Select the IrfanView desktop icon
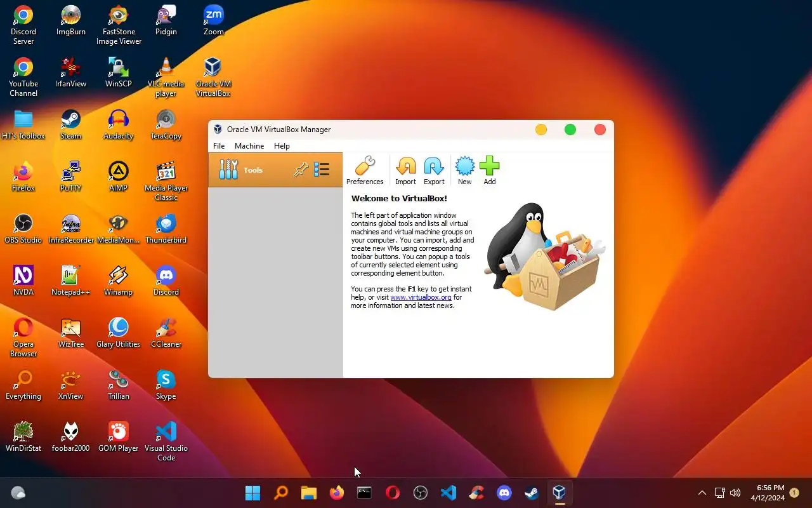 tap(70, 72)
